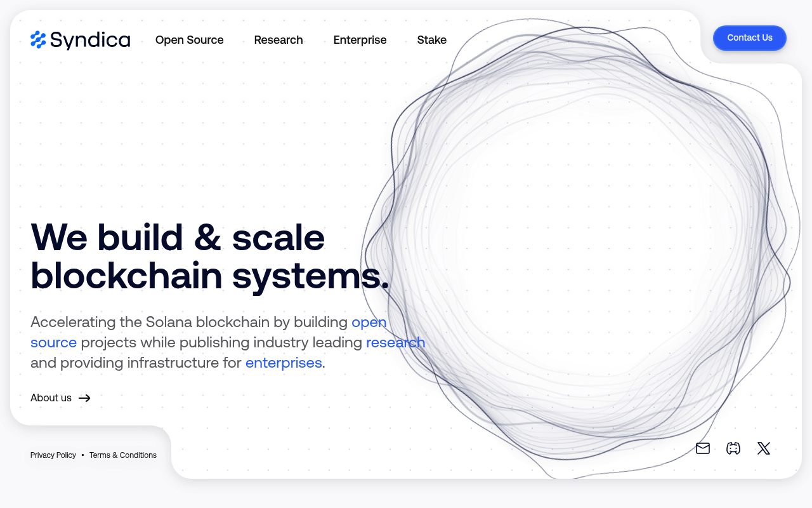Click the Contact Us button

click(x=750, y=38)
